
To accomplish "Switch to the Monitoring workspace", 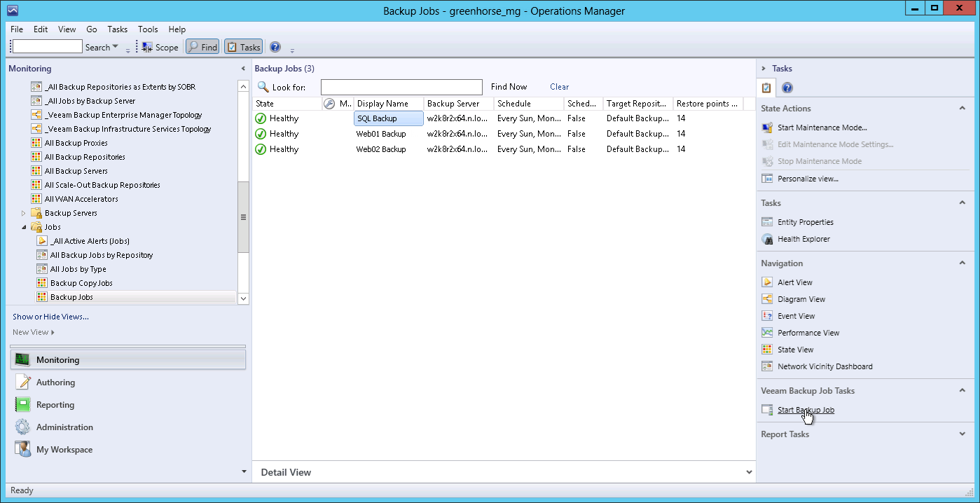I will tap(128, 360).
